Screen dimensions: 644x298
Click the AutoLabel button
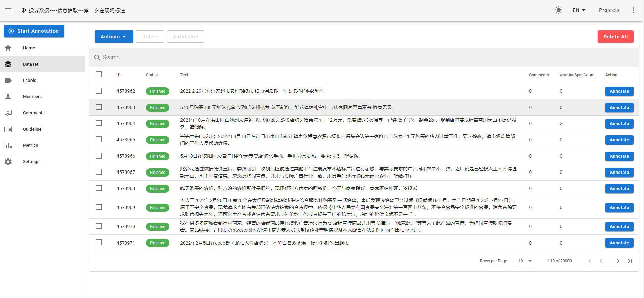click(x=185, y=37)
